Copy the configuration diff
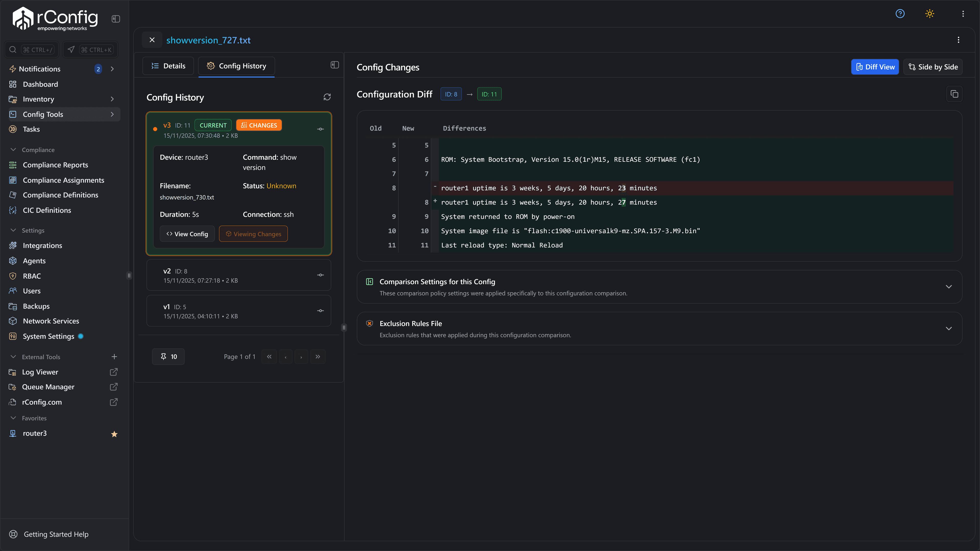Image resolution: width=980 pixels, height=551 pixels. 954,94
